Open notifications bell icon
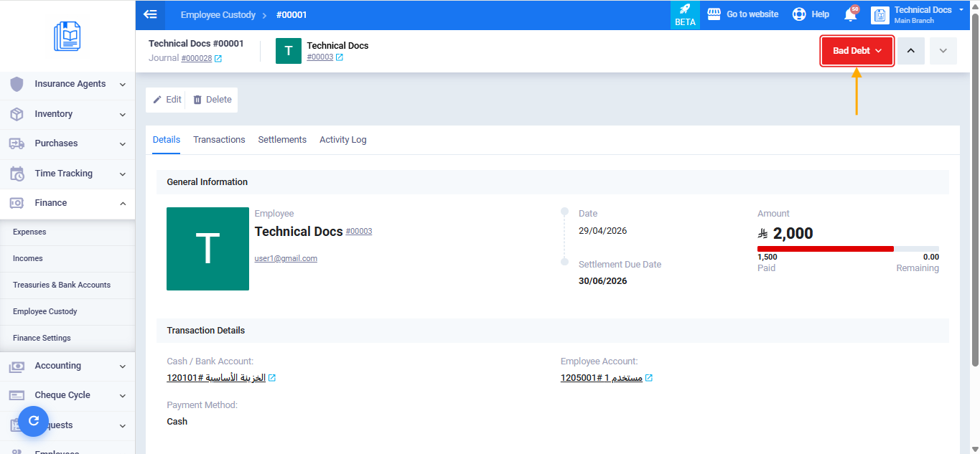This screenshot has height=454, width=980. pos(851,14)
